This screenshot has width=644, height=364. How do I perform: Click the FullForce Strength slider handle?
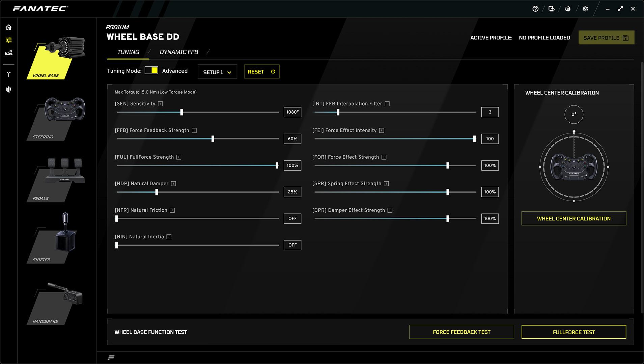277,165
